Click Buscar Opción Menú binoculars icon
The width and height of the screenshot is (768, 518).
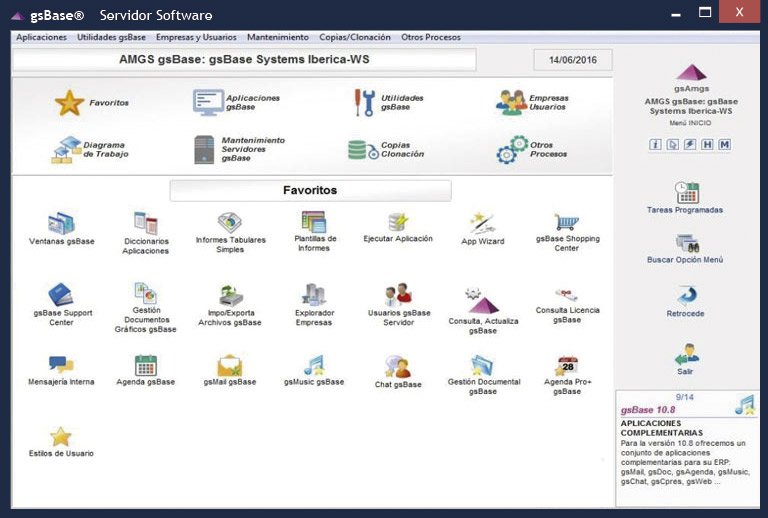pos(687,243)
